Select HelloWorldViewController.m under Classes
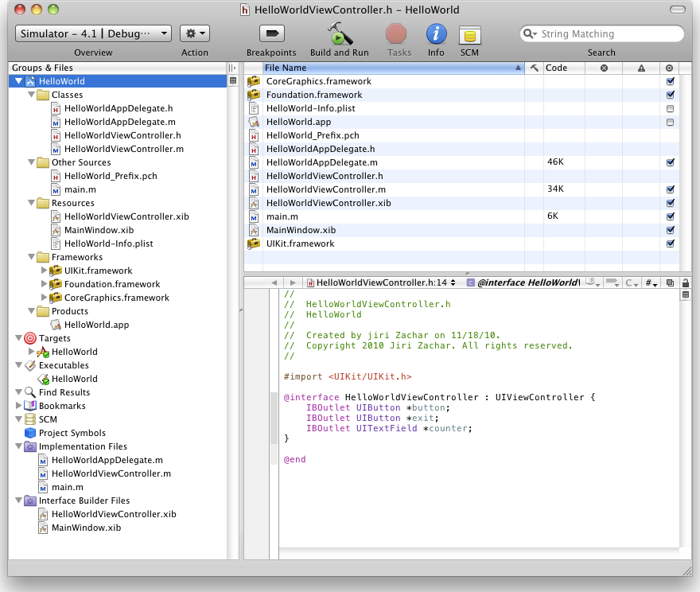Image resolution: width=700 pixels, height=592 pixels. [x=123, y=149]
